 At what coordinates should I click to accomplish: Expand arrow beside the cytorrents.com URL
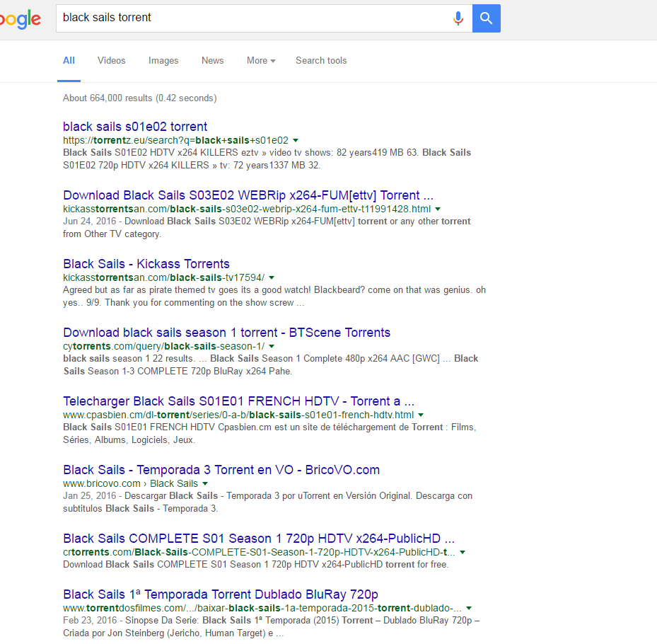[272, 346]
